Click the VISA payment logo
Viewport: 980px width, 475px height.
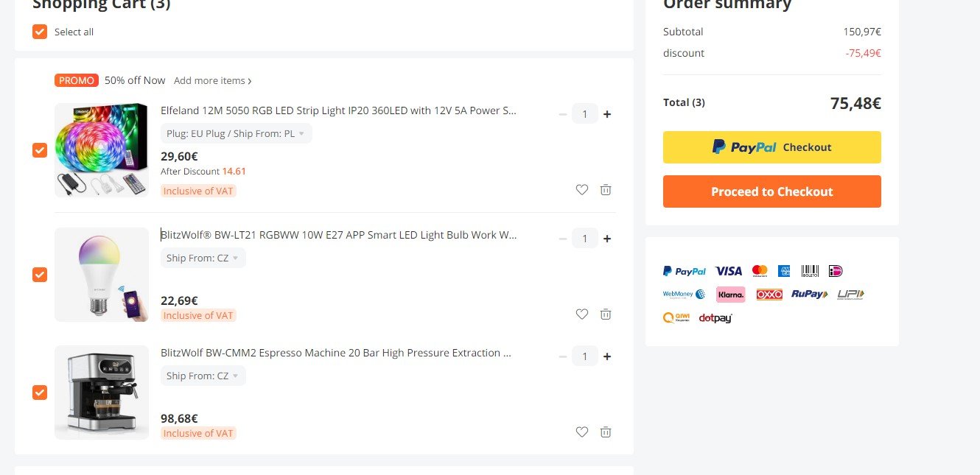click(729, 271)
